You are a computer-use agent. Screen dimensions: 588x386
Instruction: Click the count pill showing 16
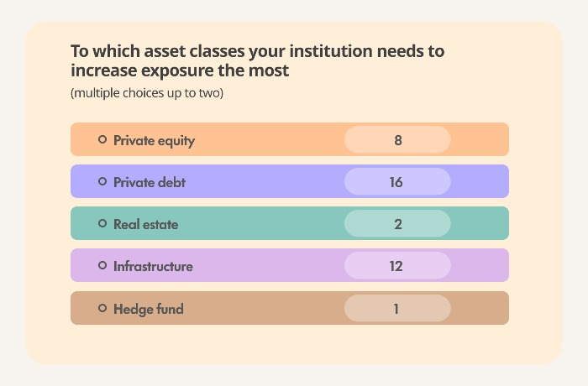tap(397, 181)
